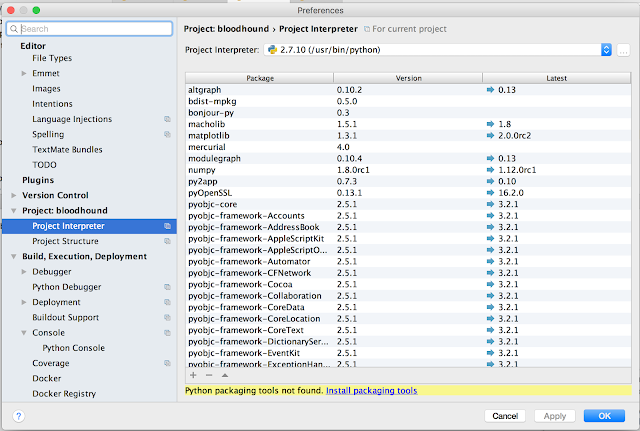Select TextMate Bundles settings

[x=67, y=150]
